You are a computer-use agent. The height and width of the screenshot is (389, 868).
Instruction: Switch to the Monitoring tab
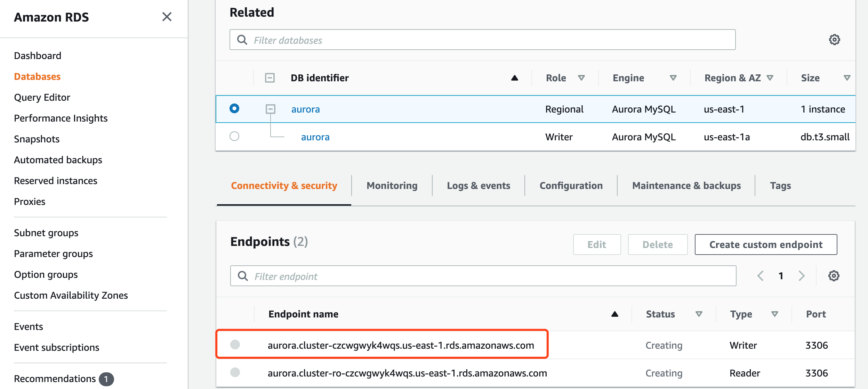point(392,185)
